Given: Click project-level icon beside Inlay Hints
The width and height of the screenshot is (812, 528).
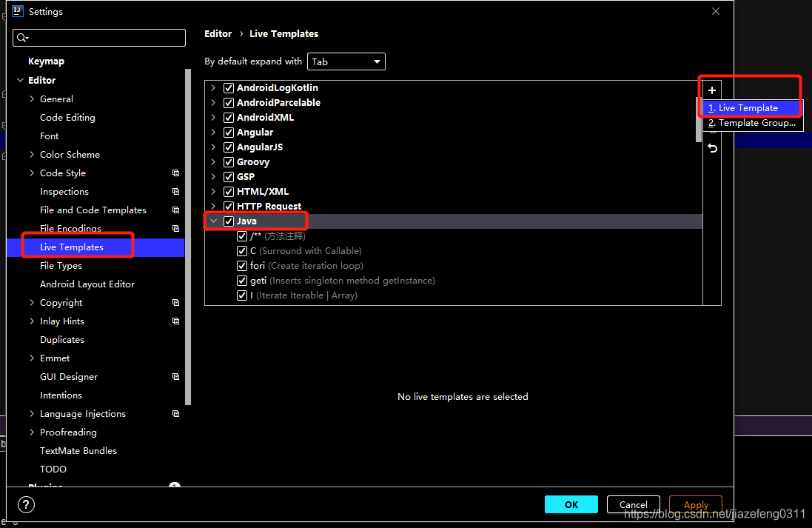Looking at the screenshot, I should tap(175, 321).
